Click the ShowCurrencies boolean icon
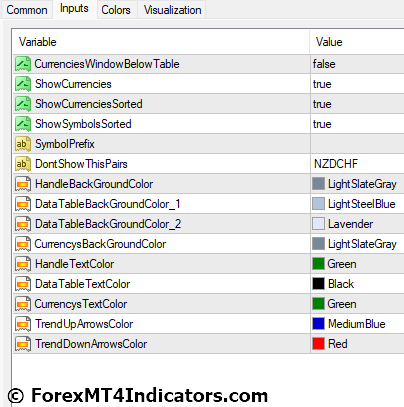 tap(23, 84)
